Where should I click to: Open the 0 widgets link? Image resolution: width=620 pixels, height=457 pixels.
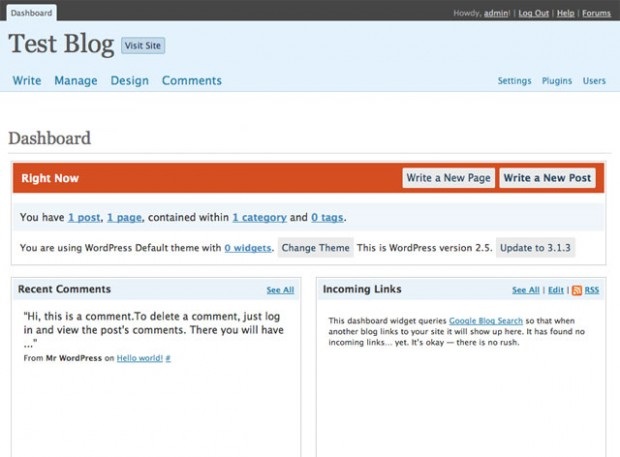248,248
